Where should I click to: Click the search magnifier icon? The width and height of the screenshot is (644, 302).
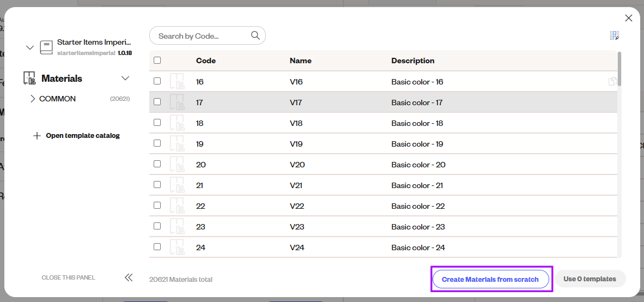(x=255, y=35)
